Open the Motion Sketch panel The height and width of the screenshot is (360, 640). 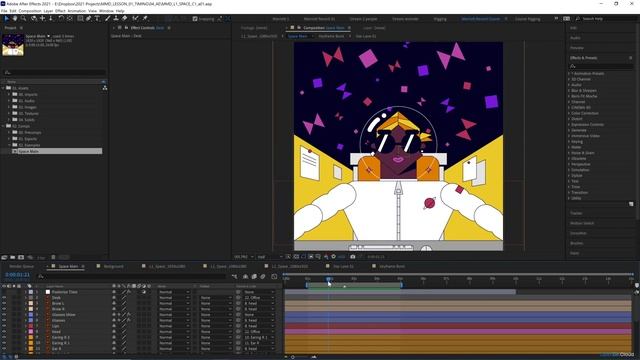click(582, 223)
